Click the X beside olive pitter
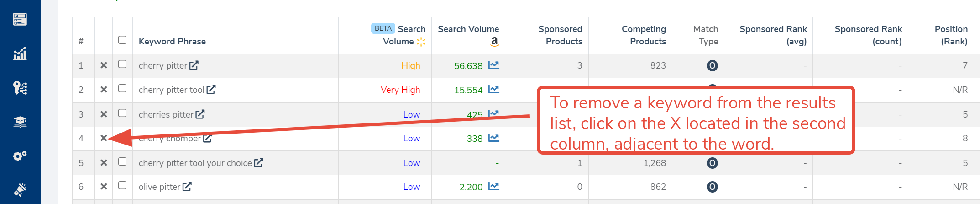This screenshot has height=204, width=980. pyautogui.click(x=104, y=187)
